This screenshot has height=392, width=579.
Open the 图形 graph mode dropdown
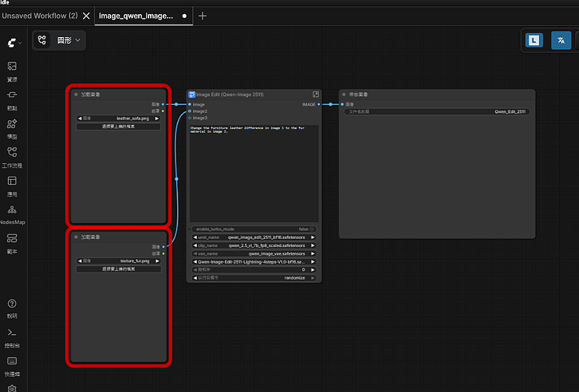tap(68, 40)
